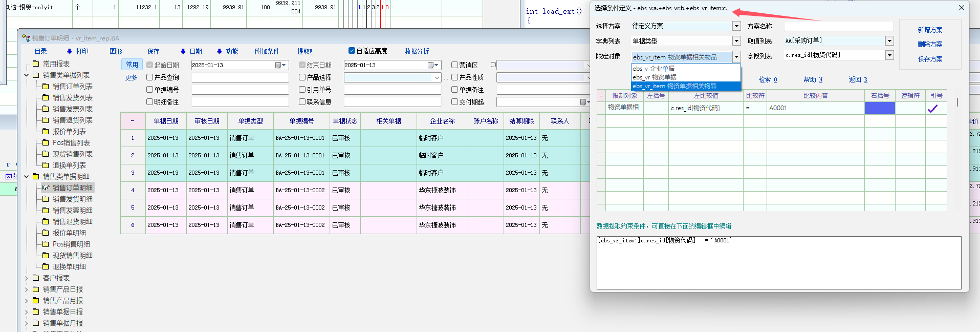Expand the 客户报表 tree node
980x332 pixels.
tap(27, 278)
